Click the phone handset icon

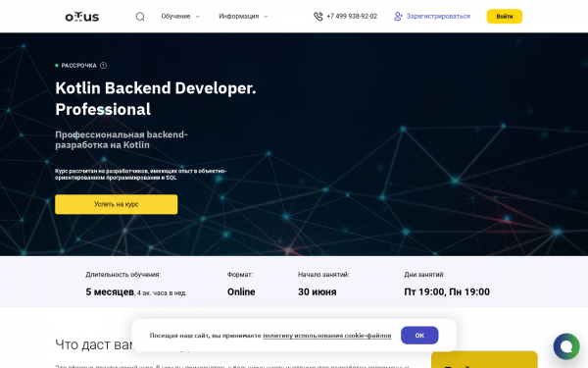[x=318, y=17]
